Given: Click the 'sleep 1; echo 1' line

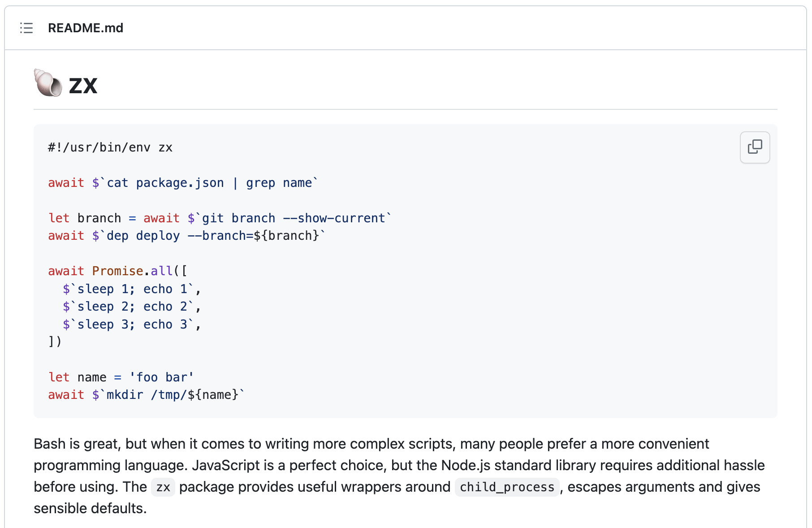Looking at the screenshot, I should tap(132, 289).
